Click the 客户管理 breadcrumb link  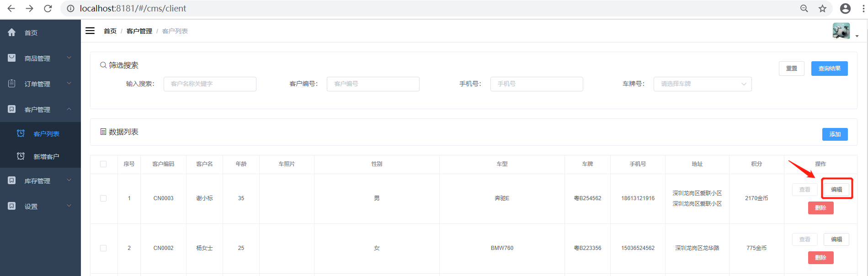click(139, 31)
